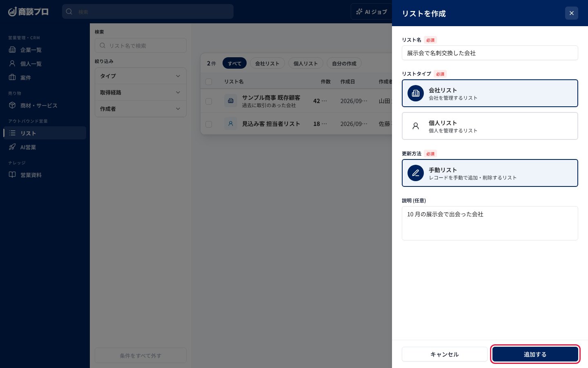The width and height of the screenshot is (588, 368).
Task: Select 個人リスト as the list type
Action: click(490, 126)
